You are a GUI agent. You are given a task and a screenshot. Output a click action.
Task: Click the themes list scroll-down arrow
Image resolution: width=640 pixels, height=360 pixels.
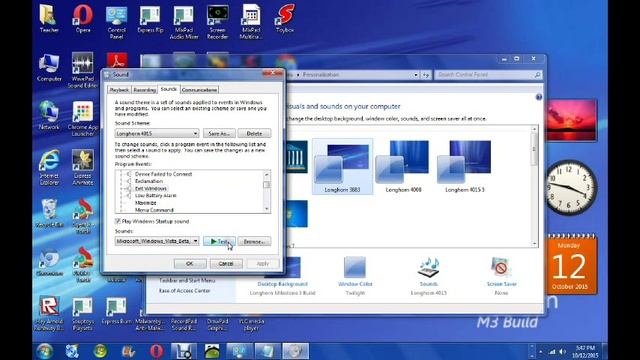click(x=534, y=243)
